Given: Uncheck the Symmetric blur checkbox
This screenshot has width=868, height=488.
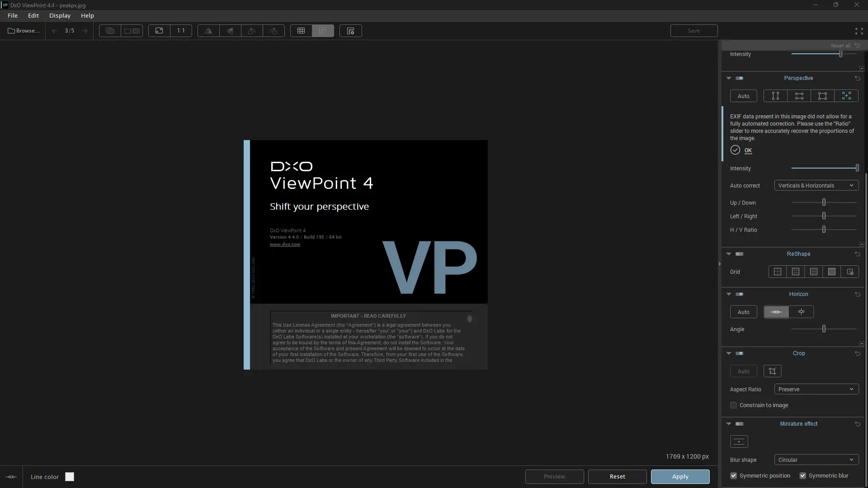Looking at the screenshot, I should pyautogui.click(x=803, y=476).
